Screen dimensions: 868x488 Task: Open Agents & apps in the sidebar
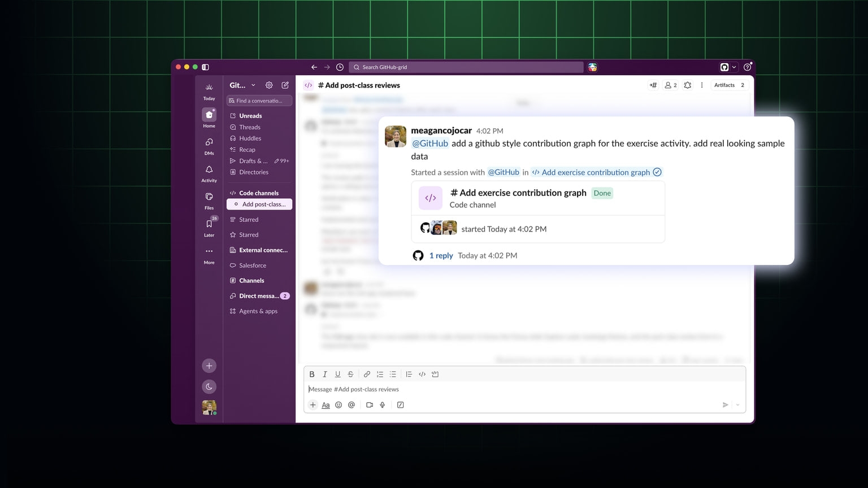point(259,311)
